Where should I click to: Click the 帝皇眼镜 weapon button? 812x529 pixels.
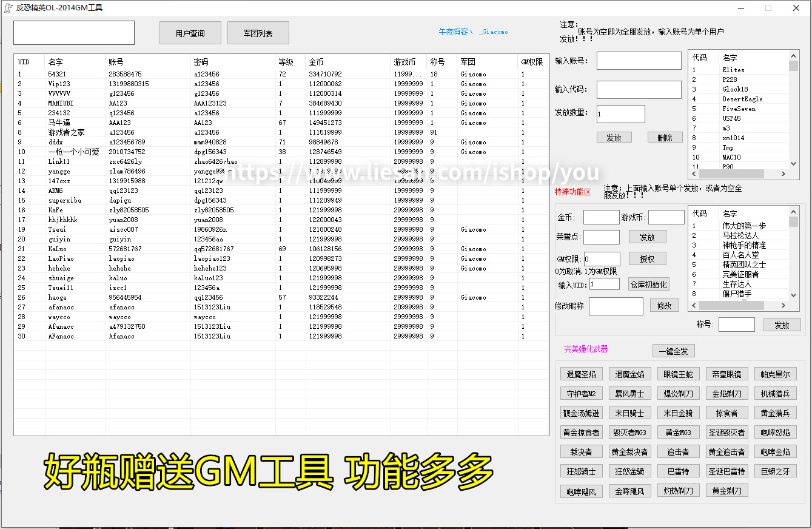click(x=726, y=374)
